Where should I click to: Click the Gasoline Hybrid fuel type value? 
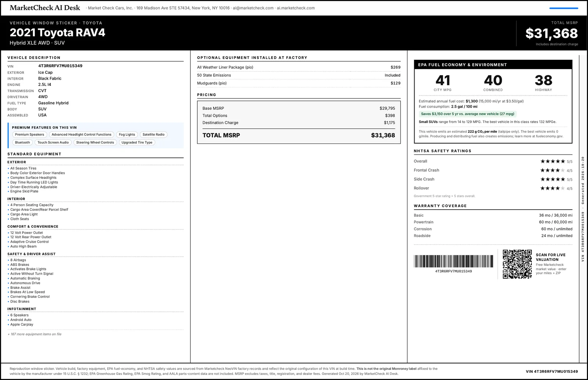[x=53, y=103]
